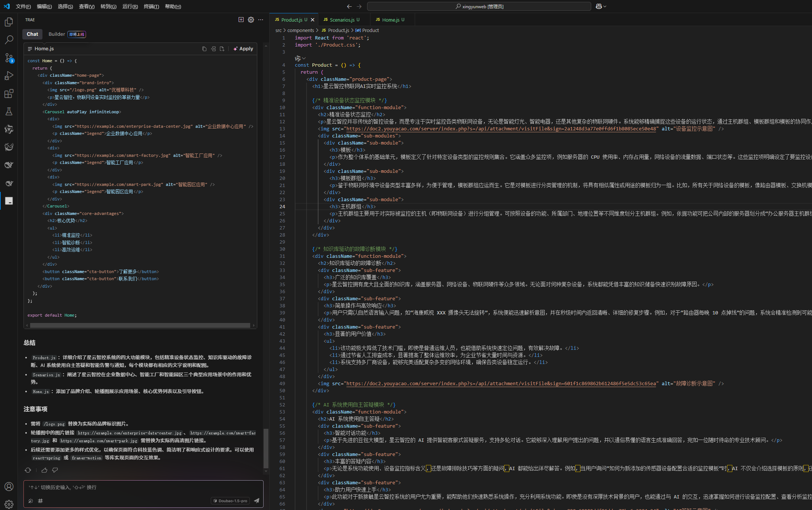This screenshot has width=812, height=510.
Task: Open the youyacao image URL on line 13
Action: pyautogui.click(x=501, y=129)
